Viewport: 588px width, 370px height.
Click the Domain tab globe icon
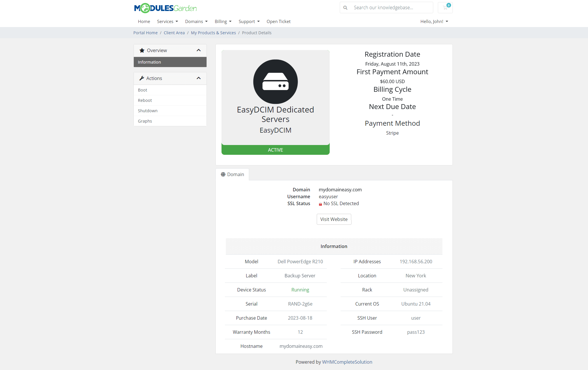[x=223, y=174]
